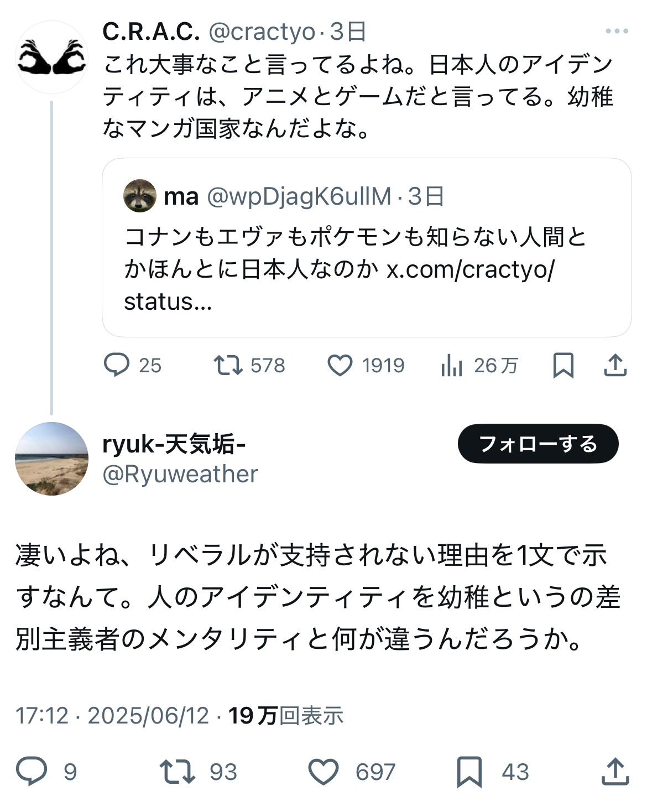The width and height of the screenshot is (647, 812).
Task: Share the C.R.A.C. post
Action: pos(614,365)
